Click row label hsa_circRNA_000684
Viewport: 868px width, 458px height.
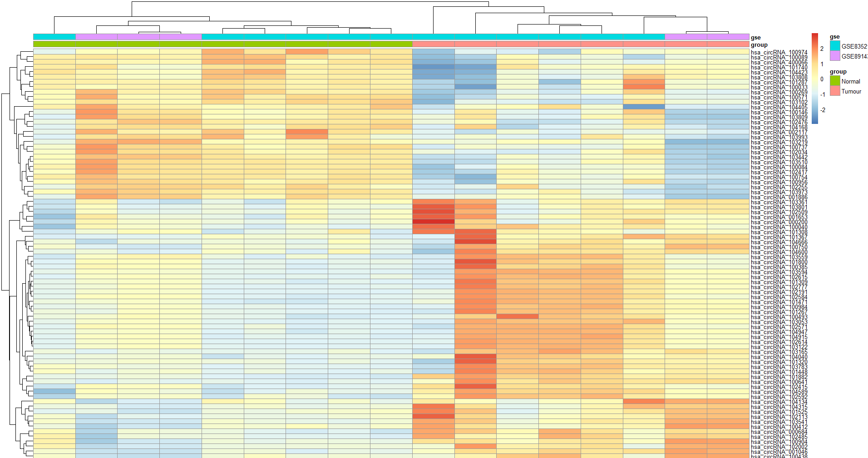click(779, 432)
